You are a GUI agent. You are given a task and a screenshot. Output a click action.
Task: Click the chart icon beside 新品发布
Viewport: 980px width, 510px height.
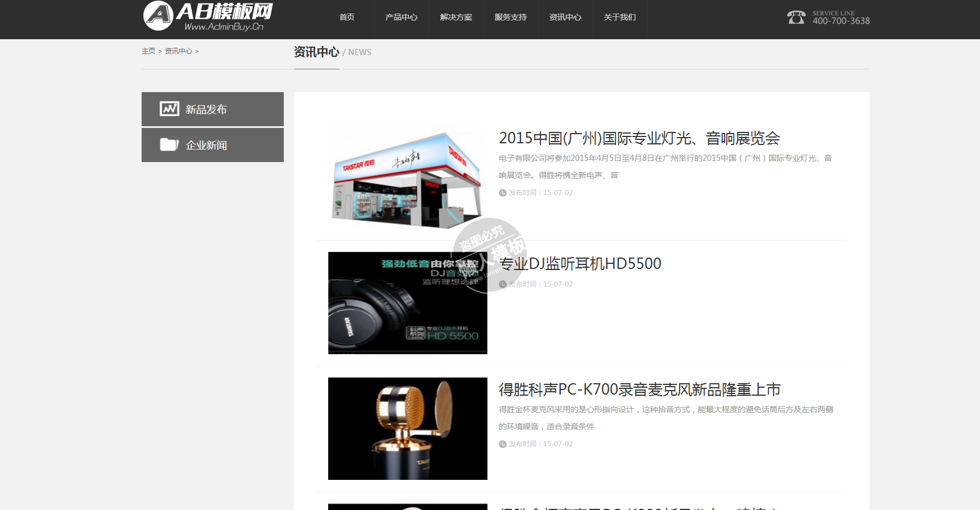[x=169, y=109]
